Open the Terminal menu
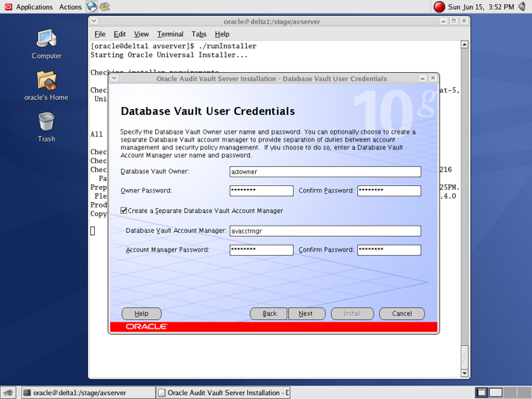Image resolution: width=532 pixels, height=399 pixels. pyautogui.click(x=170, y=34)
